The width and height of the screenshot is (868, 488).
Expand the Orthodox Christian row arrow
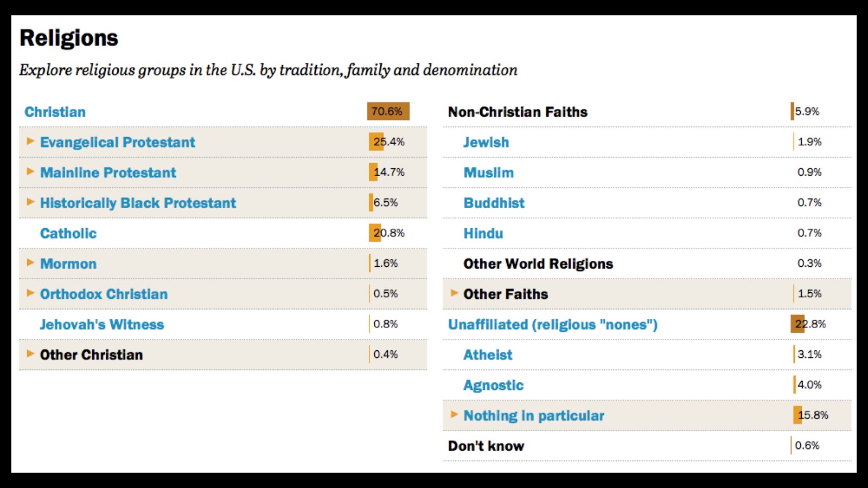(x=30, y=293)
